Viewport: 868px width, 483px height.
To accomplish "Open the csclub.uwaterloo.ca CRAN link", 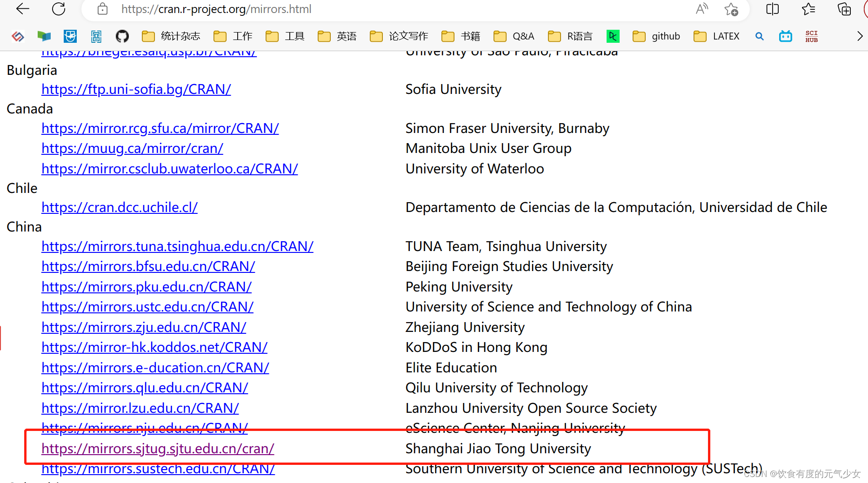I will pyautogui.click(x=170, y=169).
